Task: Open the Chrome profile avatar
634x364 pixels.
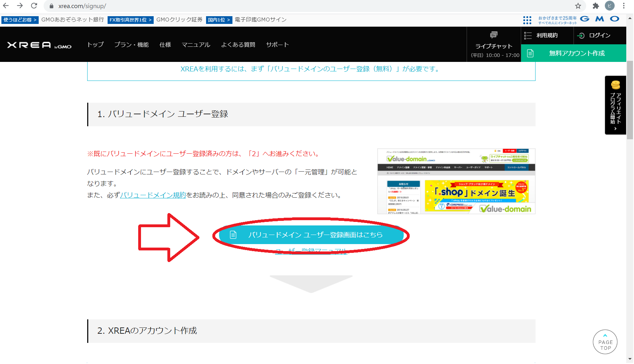Action: pos(610,6)
